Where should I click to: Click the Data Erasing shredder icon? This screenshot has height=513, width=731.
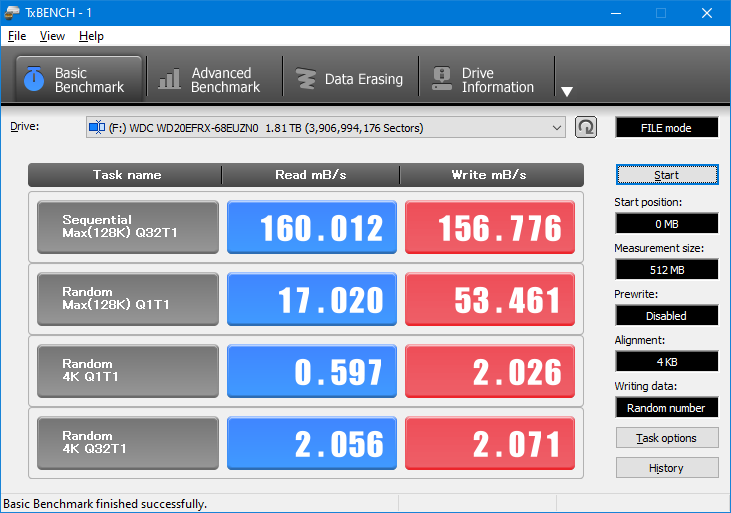[306, 79]
